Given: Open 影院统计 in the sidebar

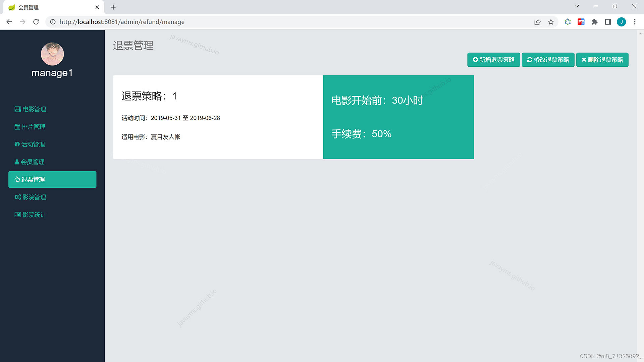Looking at the screenshot, I should pos(31,215).
